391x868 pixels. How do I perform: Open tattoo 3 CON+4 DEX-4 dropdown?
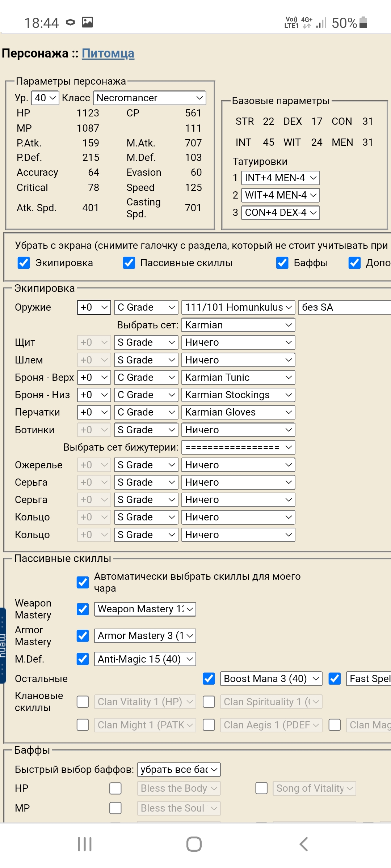281,213
